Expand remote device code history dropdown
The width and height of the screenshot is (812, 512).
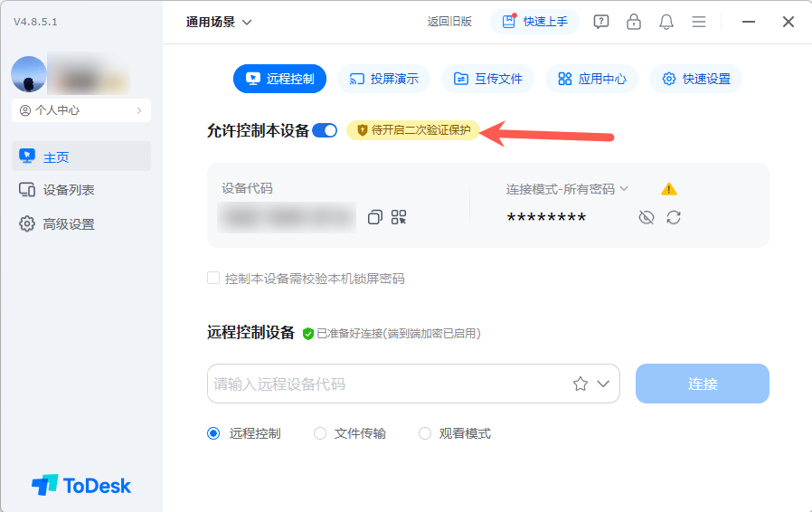pyautogui.click(x=604, y=384)
